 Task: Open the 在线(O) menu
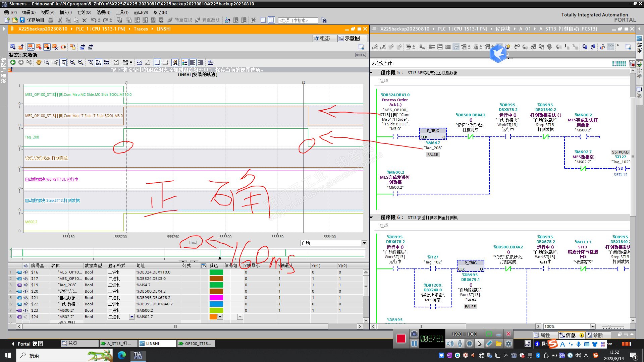(84, 12)
